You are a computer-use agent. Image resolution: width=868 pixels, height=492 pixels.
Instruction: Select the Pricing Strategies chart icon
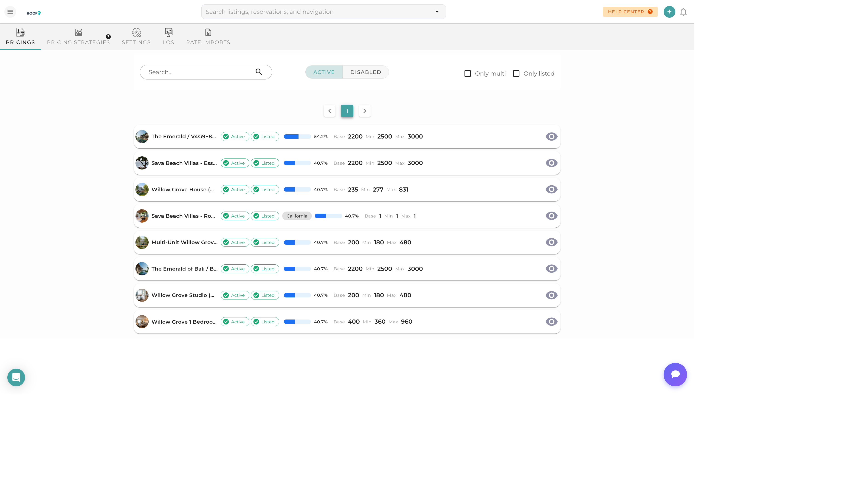[x=78, y=32]
